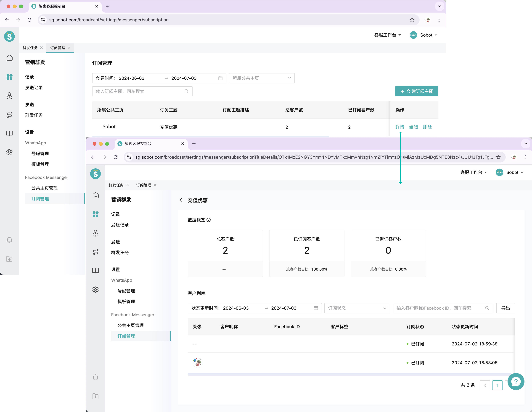Open 号码管理 in front window menu
Screen dimensions: 532x412
(x=126, y=291)
